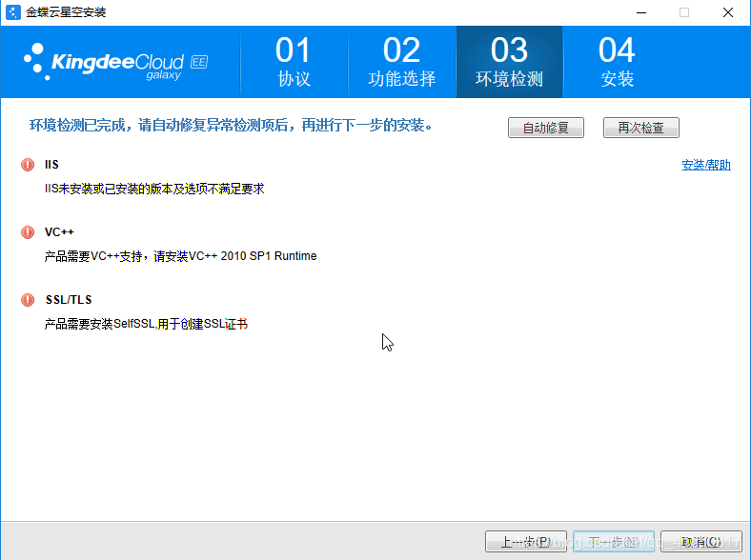751x560 pixels.
Task: Click the 上一步(P) button
Action: (526, 542)
